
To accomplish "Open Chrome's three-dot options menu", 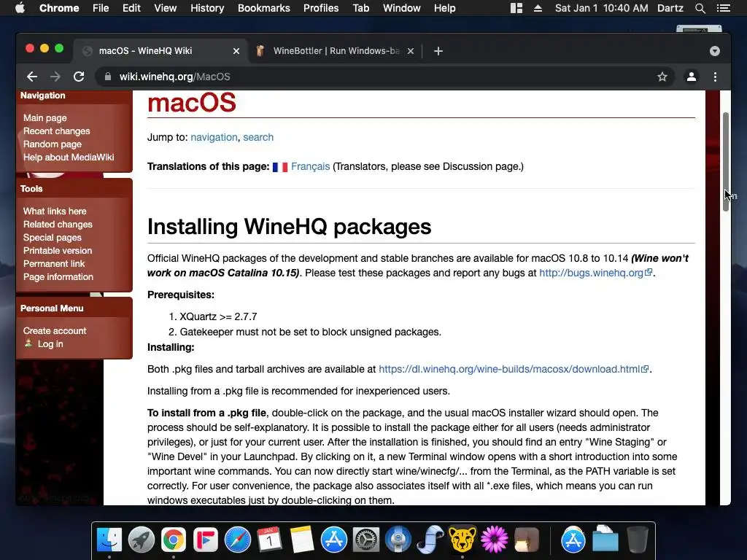I will click(715, 77).
